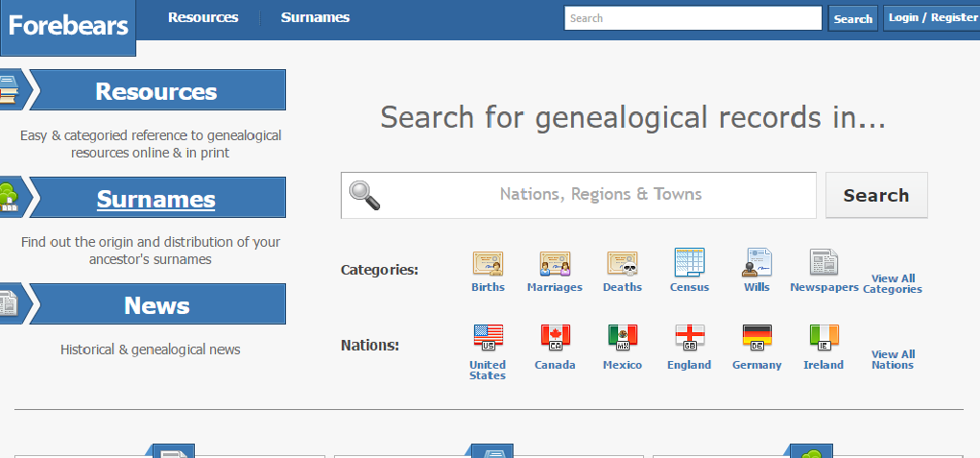
Task: Click the Forebears logo
Action: [x=68, y=26]
